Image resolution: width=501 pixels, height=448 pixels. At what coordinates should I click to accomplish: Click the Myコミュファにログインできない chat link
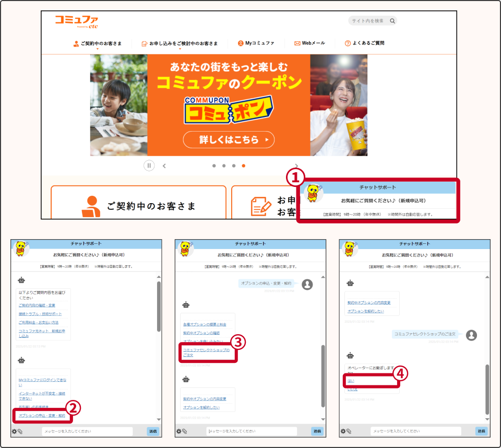(42, 382)
